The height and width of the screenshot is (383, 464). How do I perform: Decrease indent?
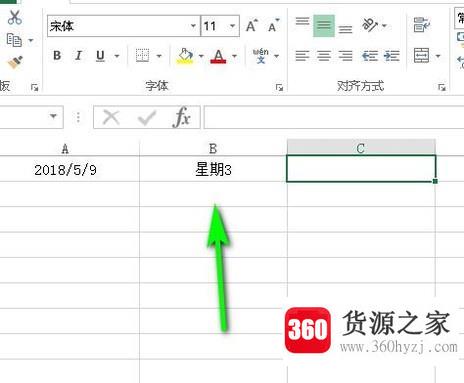[x=370, y=56]
